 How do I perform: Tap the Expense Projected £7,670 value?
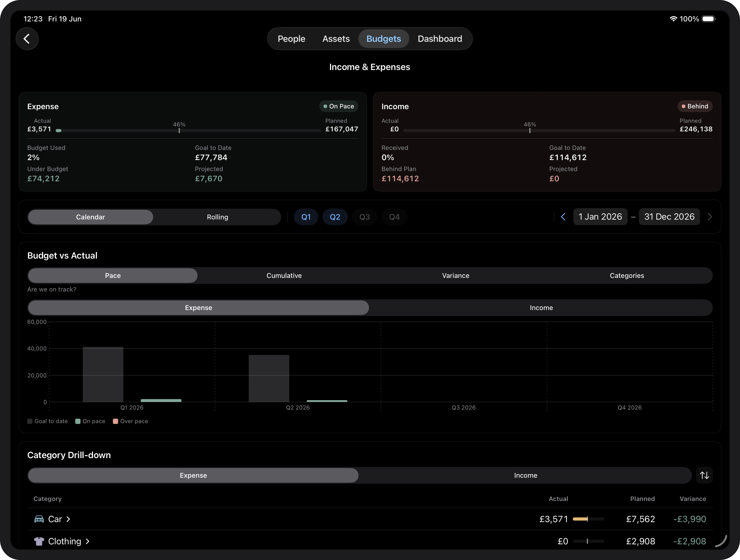[x=209, y=179]
